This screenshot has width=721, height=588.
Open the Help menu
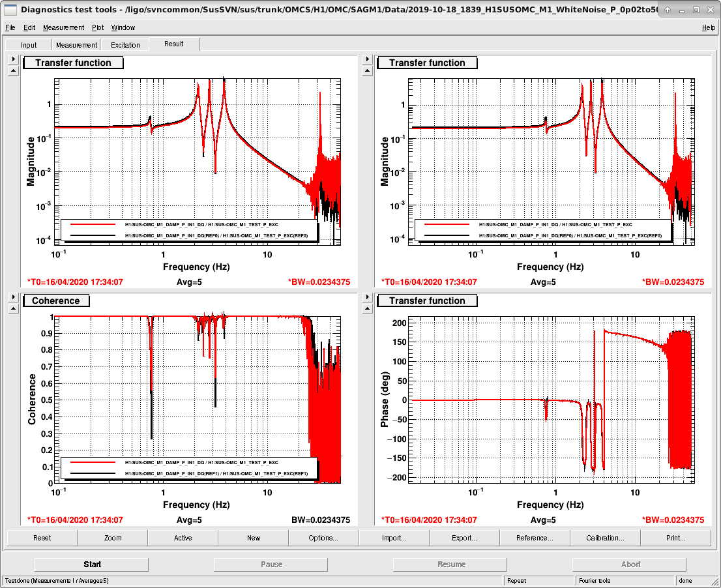tap(708, 27)
